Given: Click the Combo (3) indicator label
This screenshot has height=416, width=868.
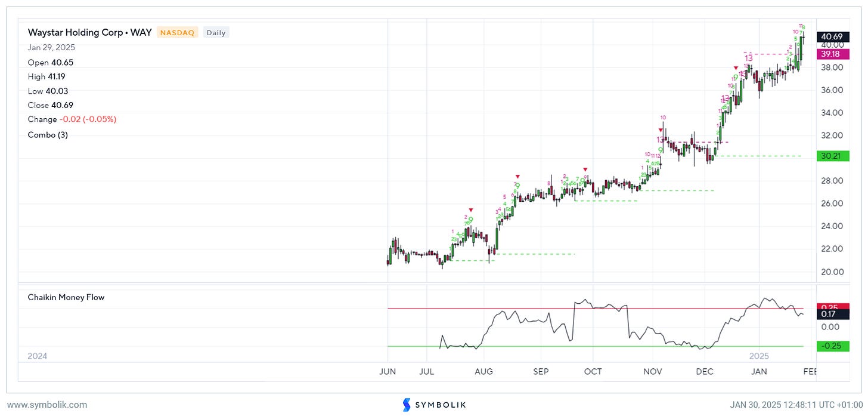Looking at the screenshot, I should pyautogui.click(x=48, y=135).
